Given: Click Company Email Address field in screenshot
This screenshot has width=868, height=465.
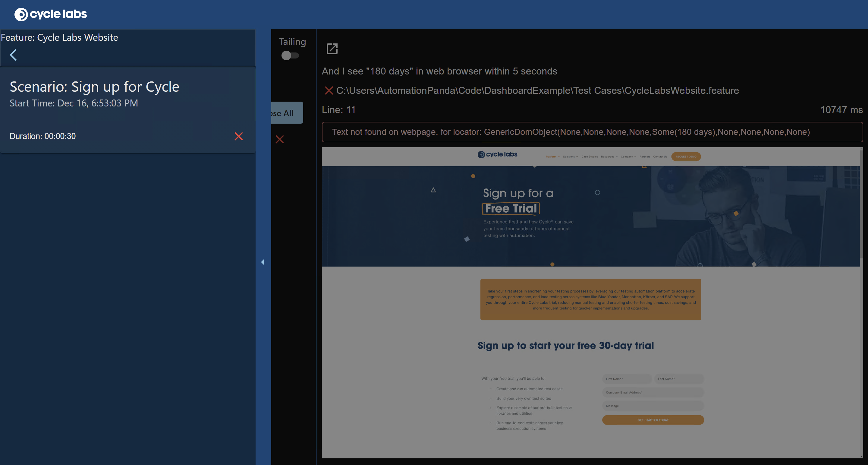Looking at the screenshot, I should 653,393.
